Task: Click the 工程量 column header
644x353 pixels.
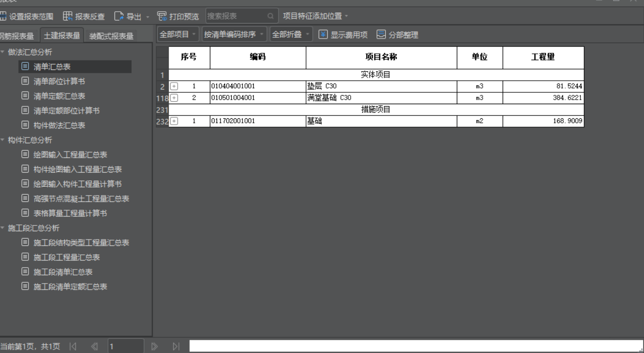Action: pos(543,57)
